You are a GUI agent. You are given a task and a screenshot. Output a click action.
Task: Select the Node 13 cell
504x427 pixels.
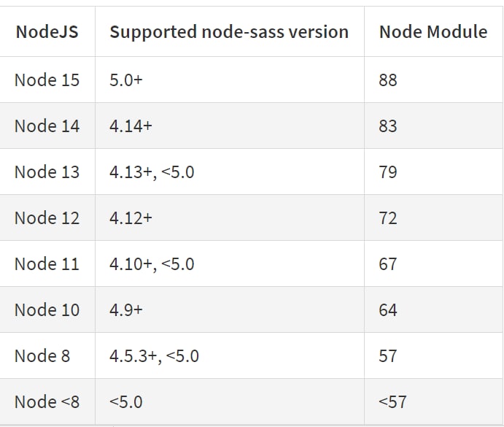click(x=47, y=172)
